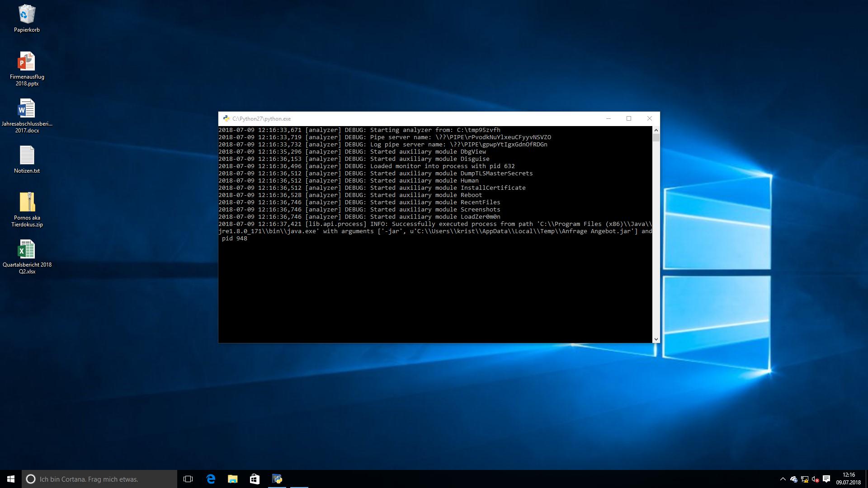The image size is (868, 488).
Task: Click the console scrollbar down arrow
Action: point(656,339)
